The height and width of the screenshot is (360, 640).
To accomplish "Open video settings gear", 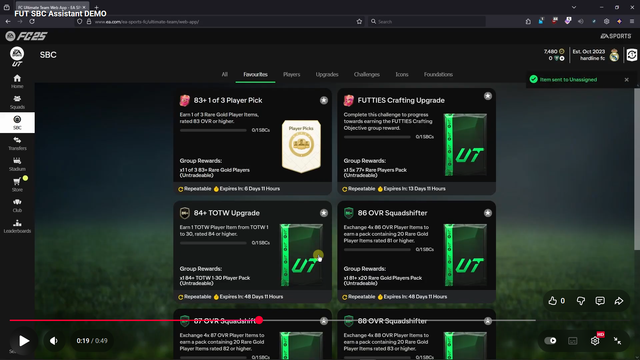I will [x=595, y=340].
